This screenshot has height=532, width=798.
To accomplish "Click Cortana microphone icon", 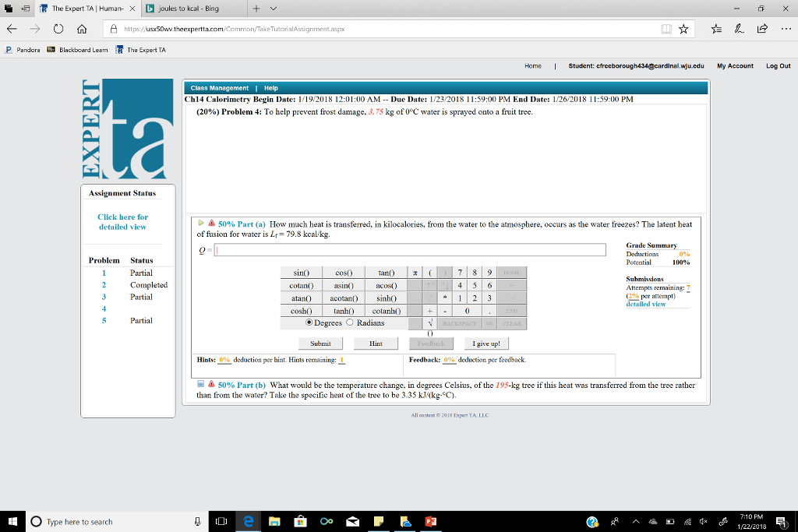I will 197,521.
